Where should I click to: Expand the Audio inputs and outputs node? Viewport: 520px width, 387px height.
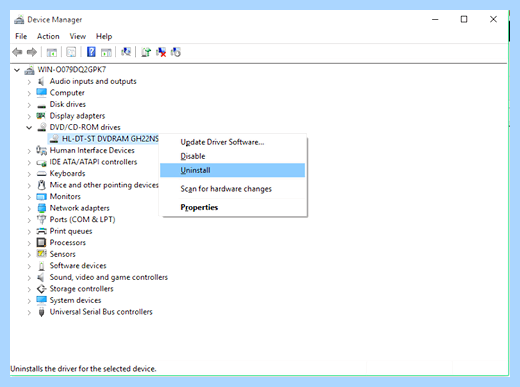click(x=29, y=82)
